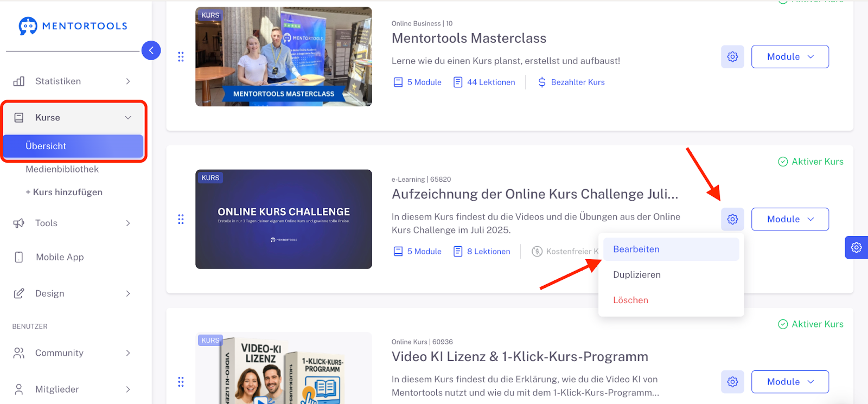The height and width of the screenshot is (404, 868).
Task: Open the Mentortools Masterclass course title
Action: [x=469, y=39]
